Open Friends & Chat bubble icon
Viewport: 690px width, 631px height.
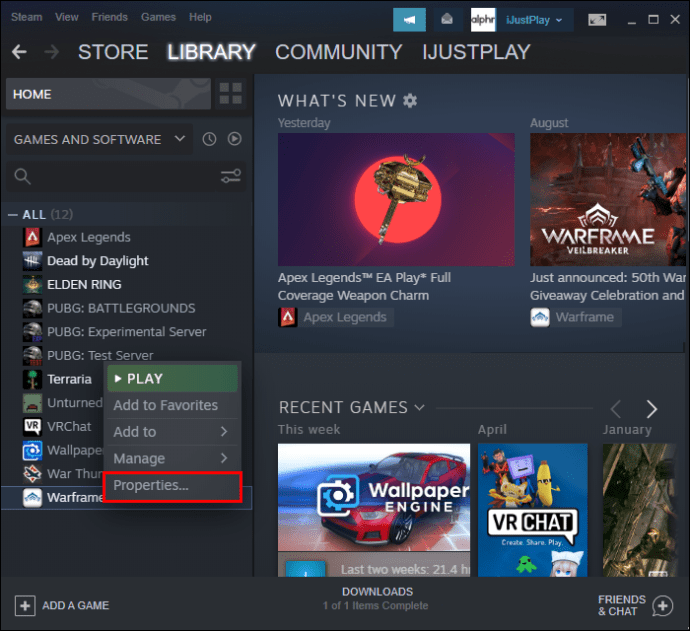662,605
